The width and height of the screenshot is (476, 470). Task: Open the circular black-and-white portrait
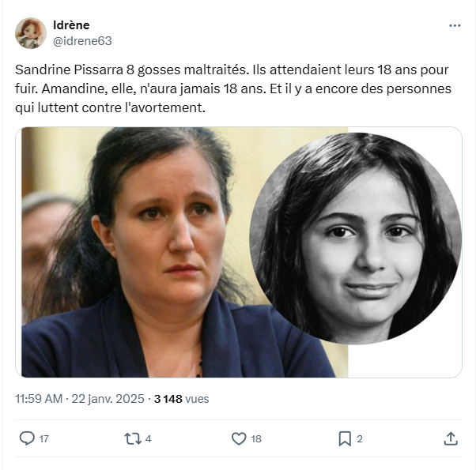(356, 239)
